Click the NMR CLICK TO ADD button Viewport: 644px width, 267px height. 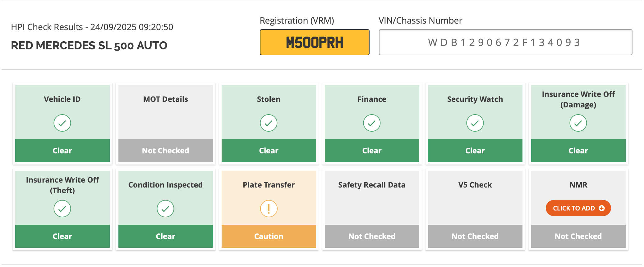[578, 208]
